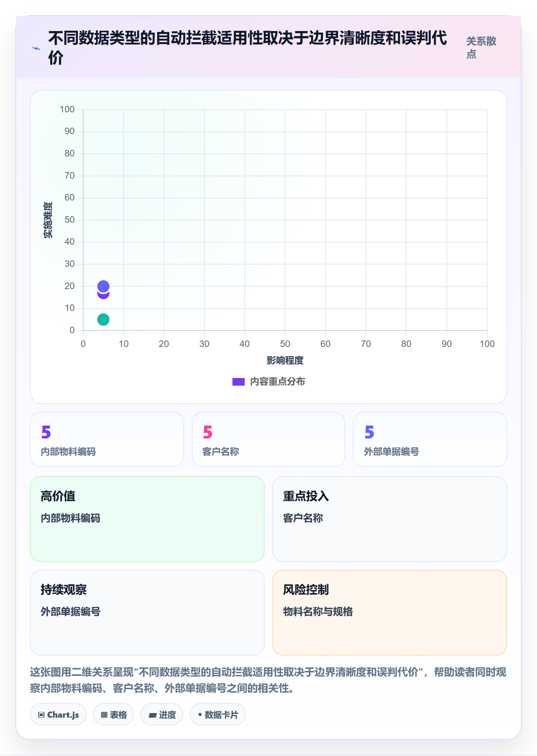
Task: Click the main title 不同数据类型的自动拦截适用性
Action: click(x=247, y=48)
